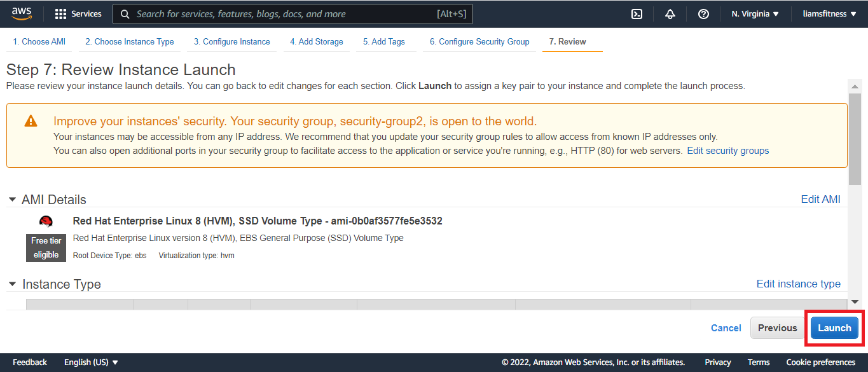Screen dimensions: 868x372
Task: Follow the Edit security groups link
Action: click(x=727, y=151)
